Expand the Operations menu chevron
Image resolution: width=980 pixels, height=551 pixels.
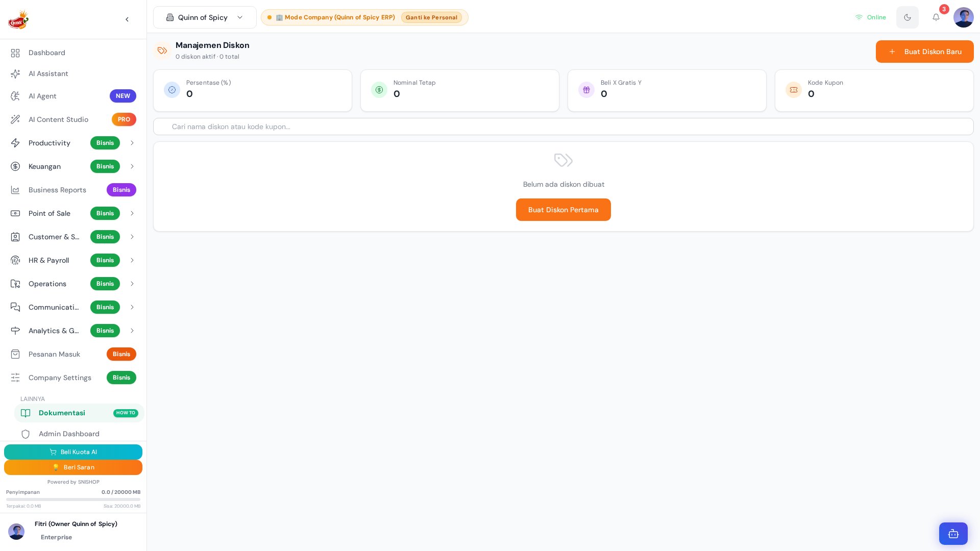(x=132, y=284)
